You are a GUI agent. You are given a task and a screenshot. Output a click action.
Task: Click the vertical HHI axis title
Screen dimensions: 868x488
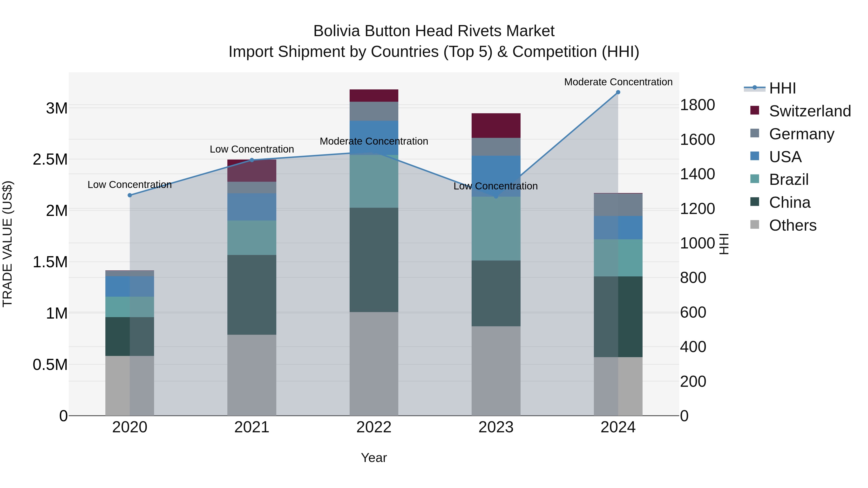click(x=724, y=244)
